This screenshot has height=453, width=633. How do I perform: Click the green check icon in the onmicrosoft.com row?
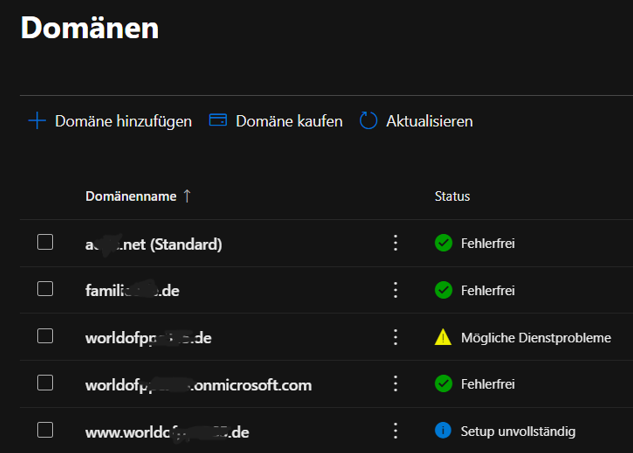click(443, 384)
